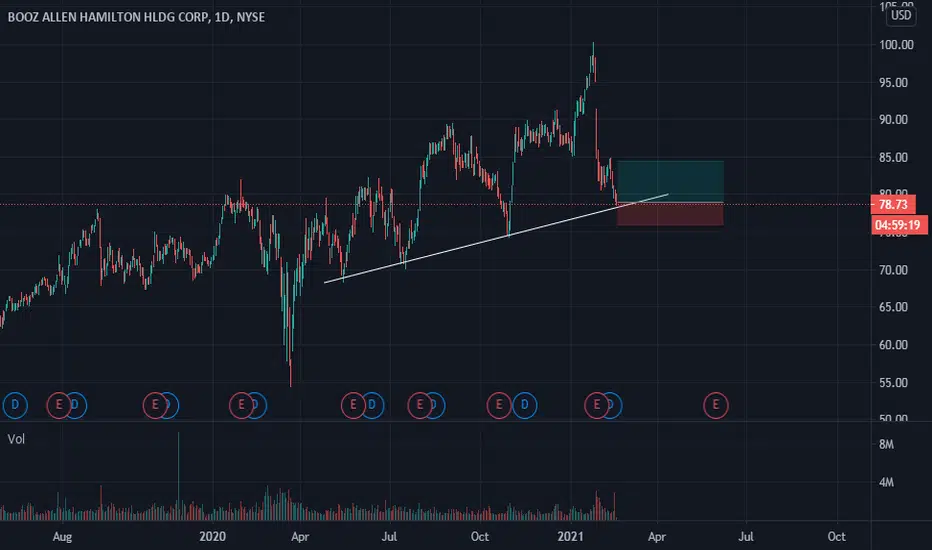Image resolution: width=932 pixels, height=550 pixels.
Task: Click the 70.00 price axis label
Action: coord(893,271)
